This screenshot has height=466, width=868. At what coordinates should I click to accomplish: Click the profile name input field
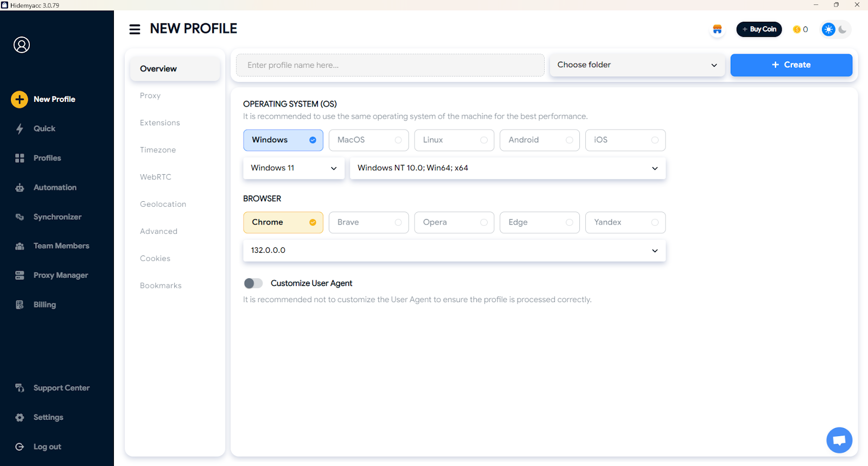[390, 65]
